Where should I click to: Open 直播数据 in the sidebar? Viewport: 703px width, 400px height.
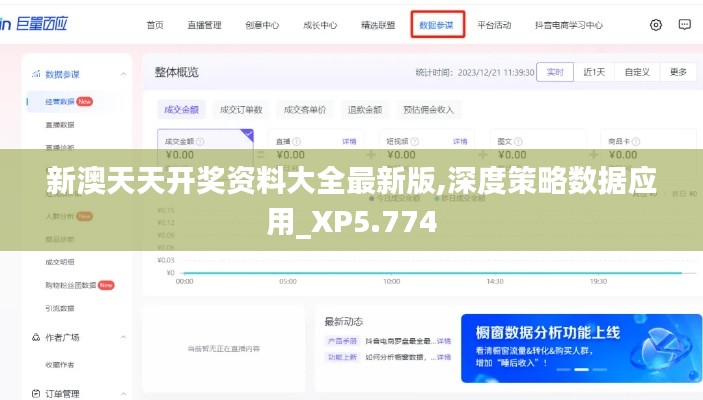click(x=60, y=125)
